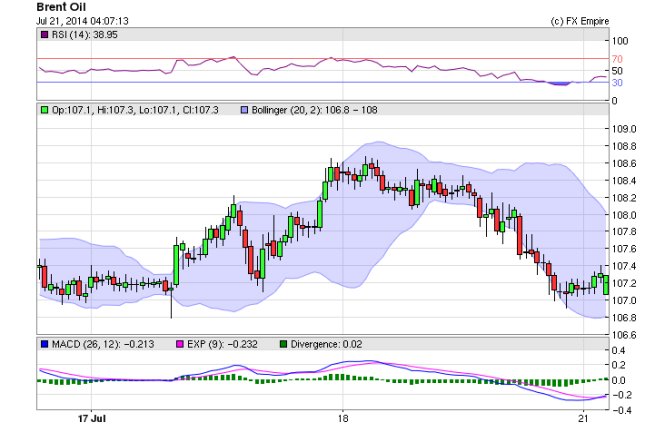This screenshot has height=442, width=645.
Task: Click the timestamp 'Jul 21, 2014 04:07:13'
Action: click(82, 21)
